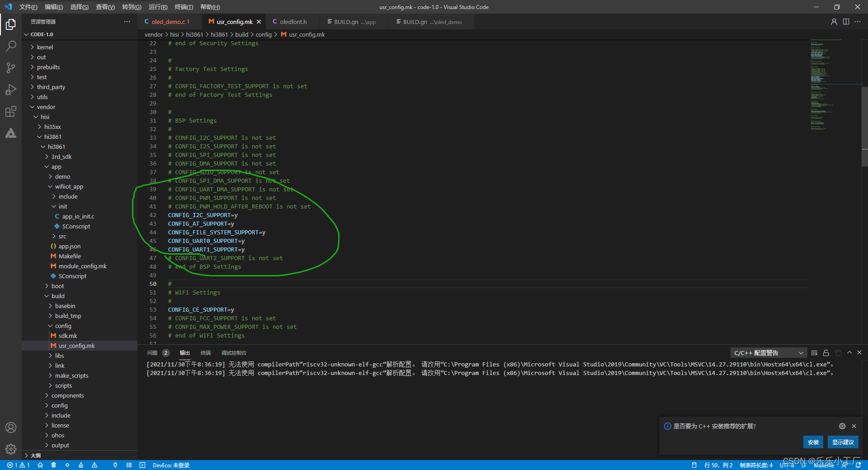Click the terminal icon in the status bar
Viewport: 868px width, 470px height.
click(x=142, y=465)
